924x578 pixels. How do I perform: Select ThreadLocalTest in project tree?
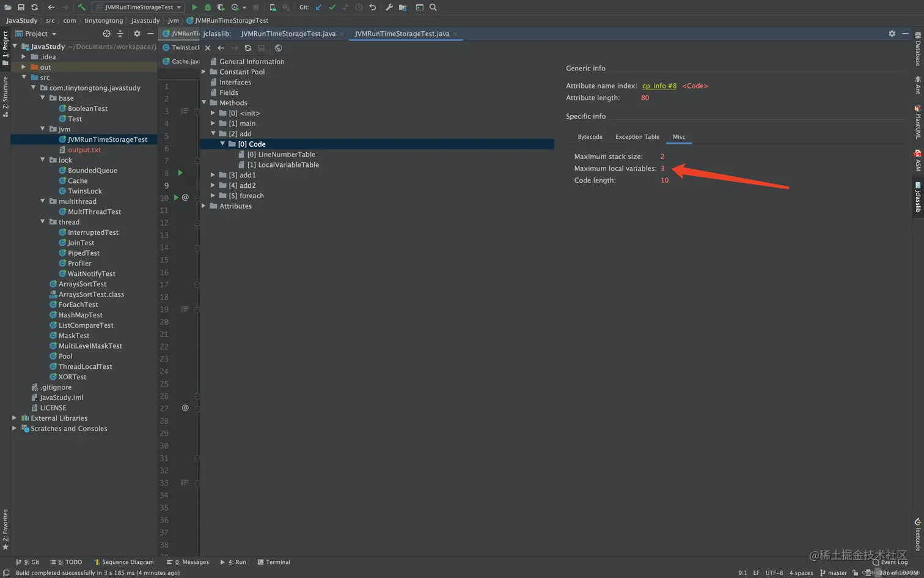(85, 367)
